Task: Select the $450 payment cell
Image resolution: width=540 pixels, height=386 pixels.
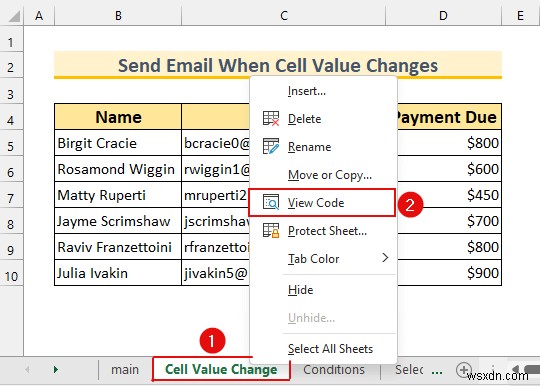Action: click(449, 195)
